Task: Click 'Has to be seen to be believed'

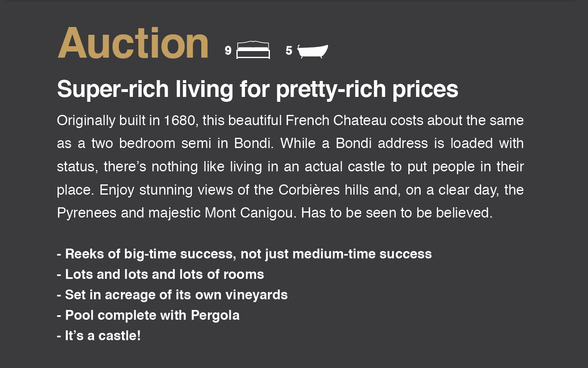Action: tap(397, 213)
